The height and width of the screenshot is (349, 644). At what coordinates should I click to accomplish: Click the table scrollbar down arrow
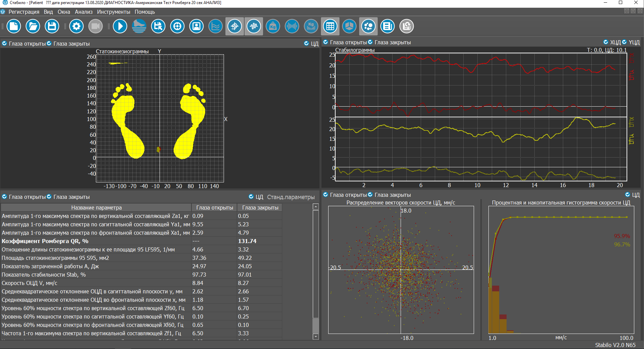click(x=315, y=337)
